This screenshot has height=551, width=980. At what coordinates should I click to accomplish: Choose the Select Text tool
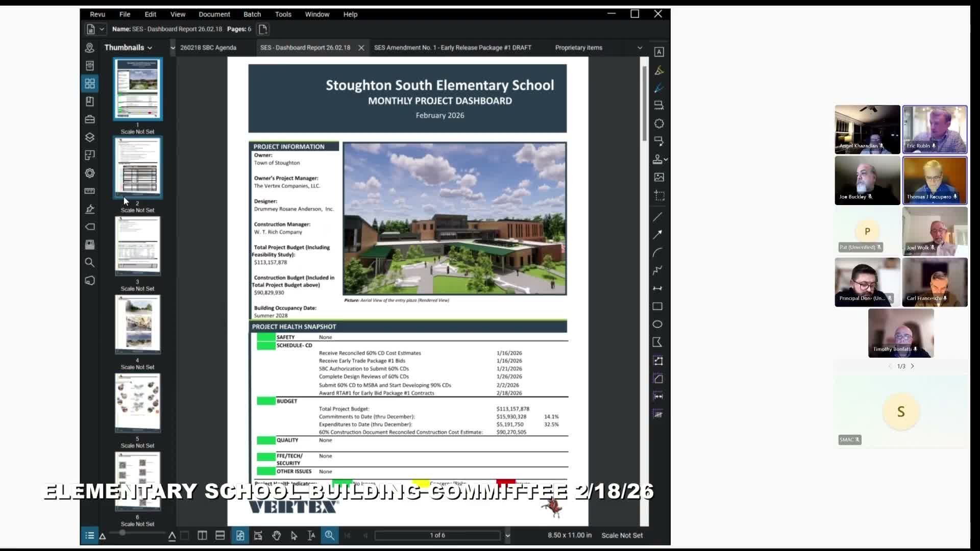tap(311, 536)
